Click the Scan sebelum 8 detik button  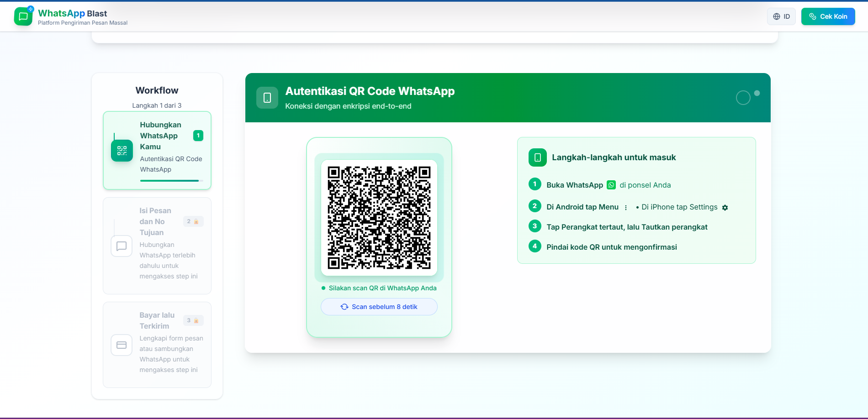(379, 307)
